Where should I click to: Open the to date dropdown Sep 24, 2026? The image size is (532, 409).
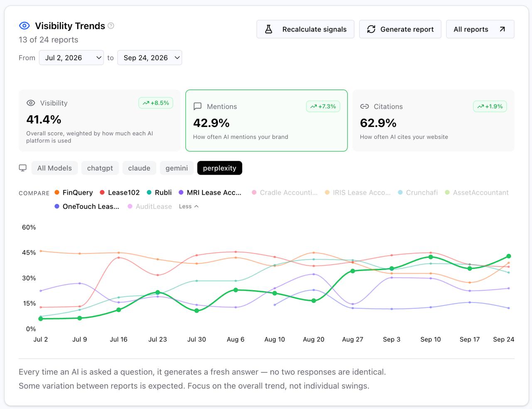[x=150, y=58]
